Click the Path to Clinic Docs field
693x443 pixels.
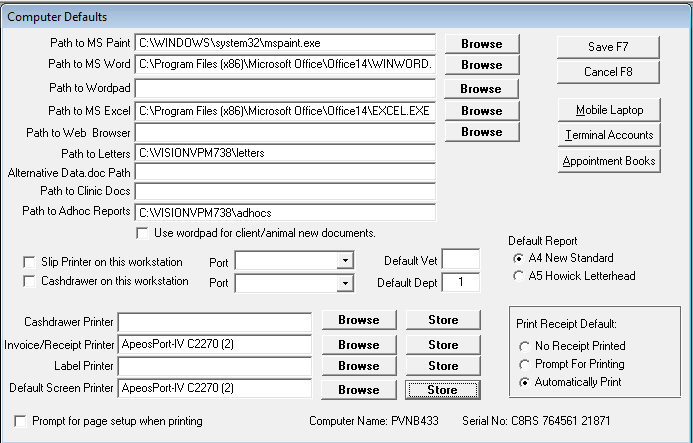286,191
